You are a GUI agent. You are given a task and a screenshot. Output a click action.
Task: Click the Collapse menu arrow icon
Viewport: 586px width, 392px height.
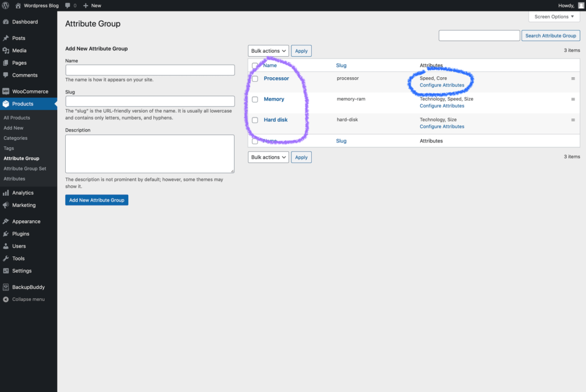6,299
